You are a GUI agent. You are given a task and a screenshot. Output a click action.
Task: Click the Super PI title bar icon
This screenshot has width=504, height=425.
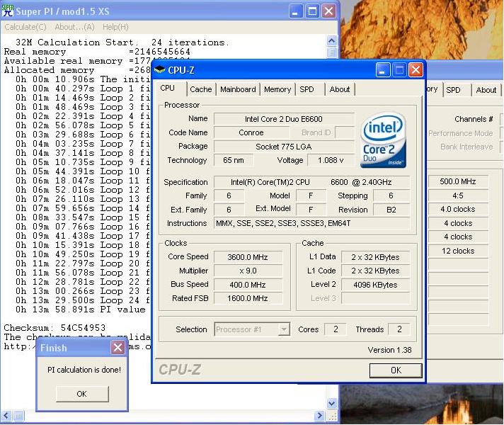(x=7, y=11)
